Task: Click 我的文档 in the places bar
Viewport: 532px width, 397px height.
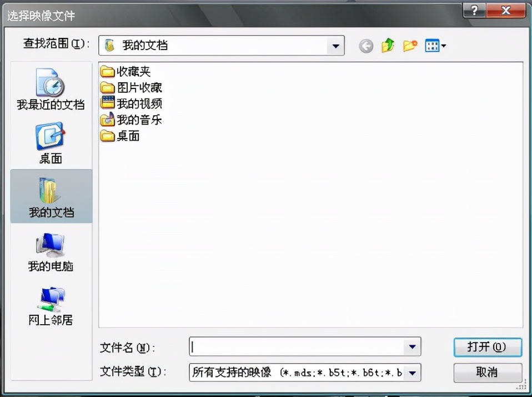Action: point(51,196)
